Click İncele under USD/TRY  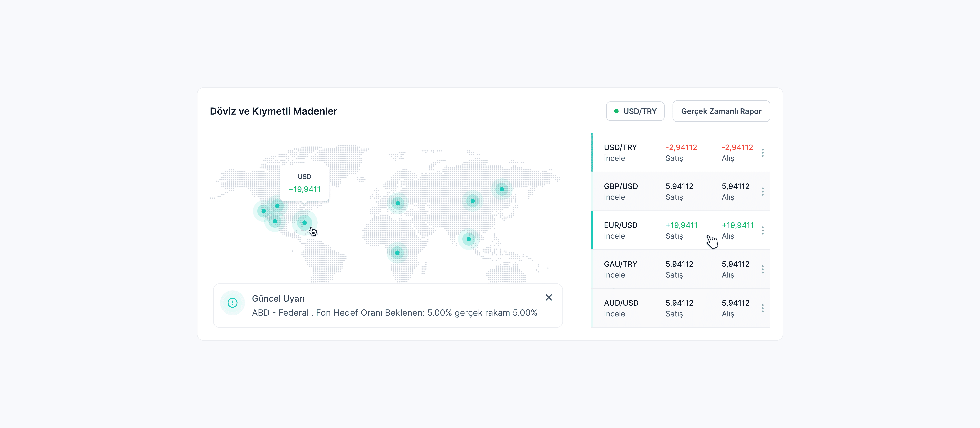pyautogui.click(x=614, y=158)
